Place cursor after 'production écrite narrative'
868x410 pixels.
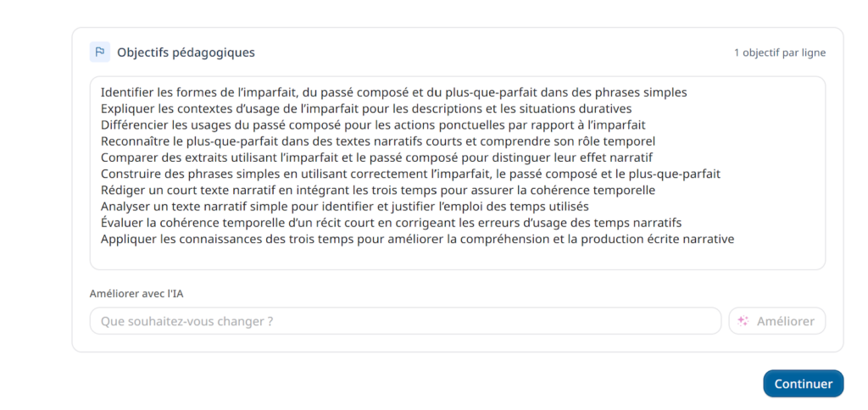click(735, 239)
